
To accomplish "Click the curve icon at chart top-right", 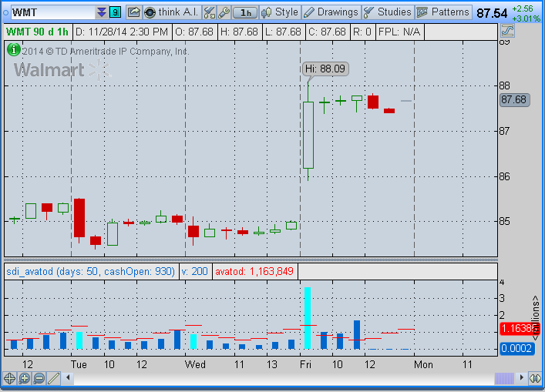I will (507, 32).
